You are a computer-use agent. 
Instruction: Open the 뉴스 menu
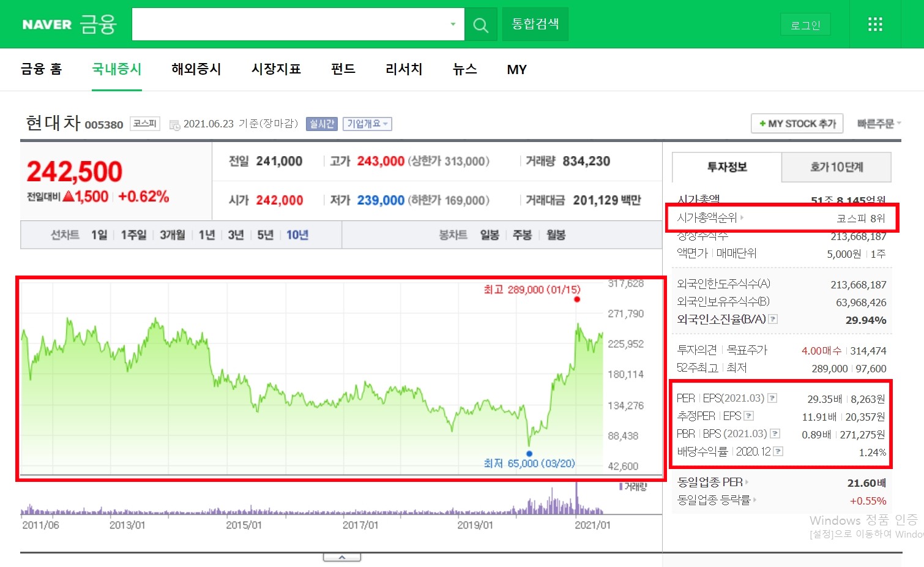coord(465,69)
